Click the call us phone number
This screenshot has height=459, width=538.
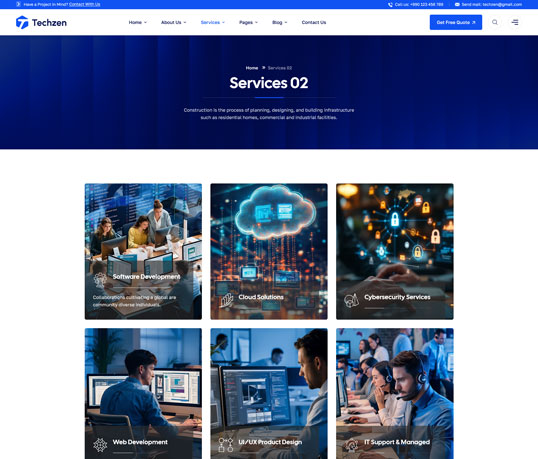tap(426, 4)
